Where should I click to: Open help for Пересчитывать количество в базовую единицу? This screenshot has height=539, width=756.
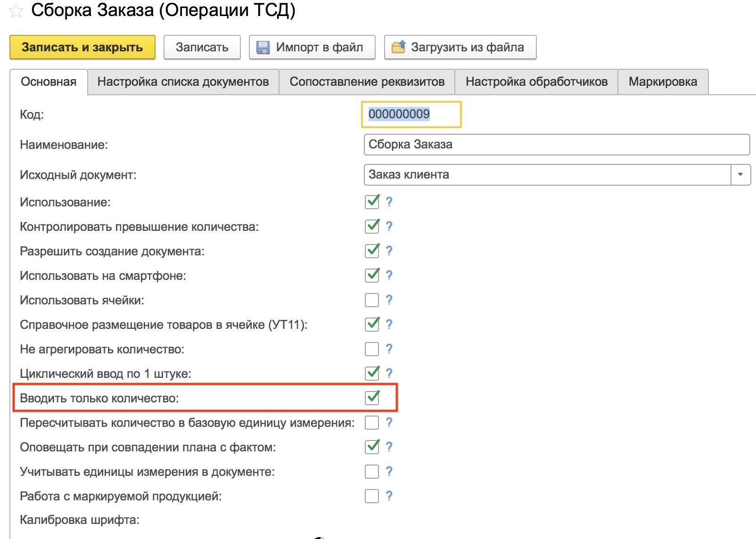(389, 422)
